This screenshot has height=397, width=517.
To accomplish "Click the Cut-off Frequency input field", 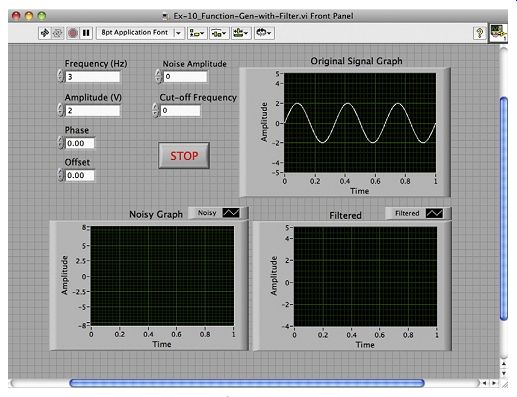I will tap(180, 110).
